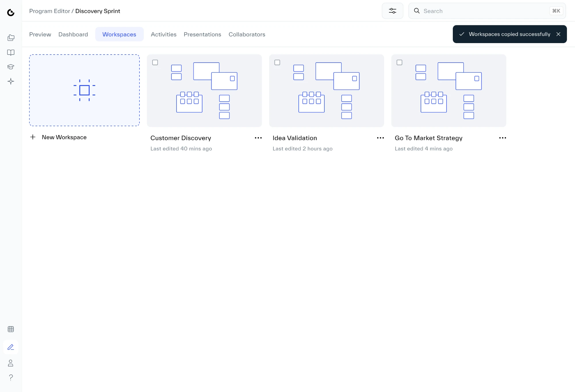Open the Customer Discovery more options menu
The height and width of the screenshot is (392, 575).
point(258,138)
